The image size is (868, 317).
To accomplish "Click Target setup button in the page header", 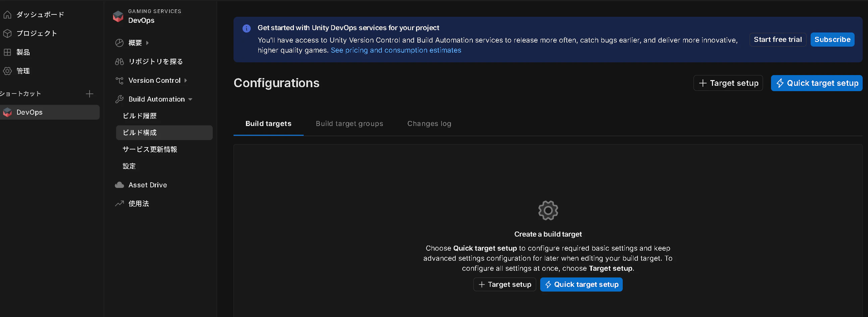I will (728, 83).
